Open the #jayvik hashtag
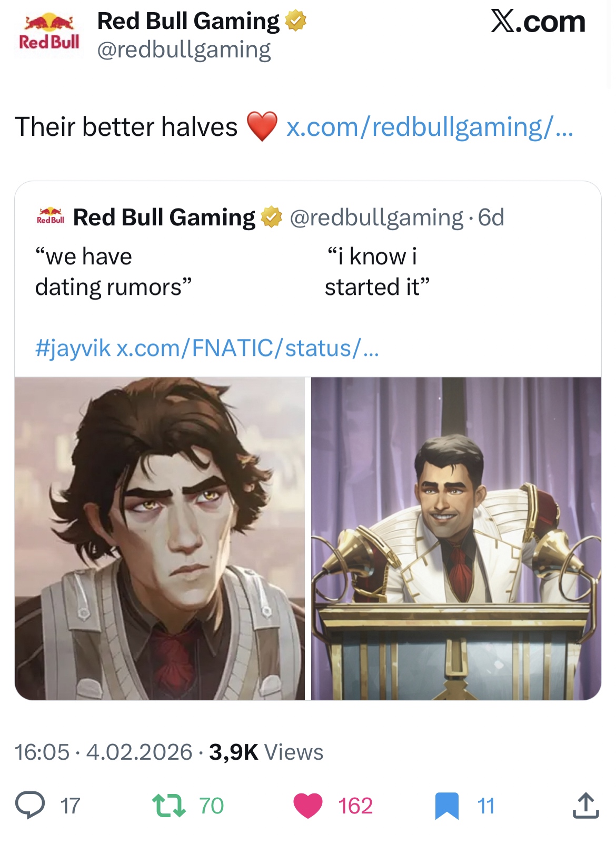Screen dimensions: 616x844 73,348
